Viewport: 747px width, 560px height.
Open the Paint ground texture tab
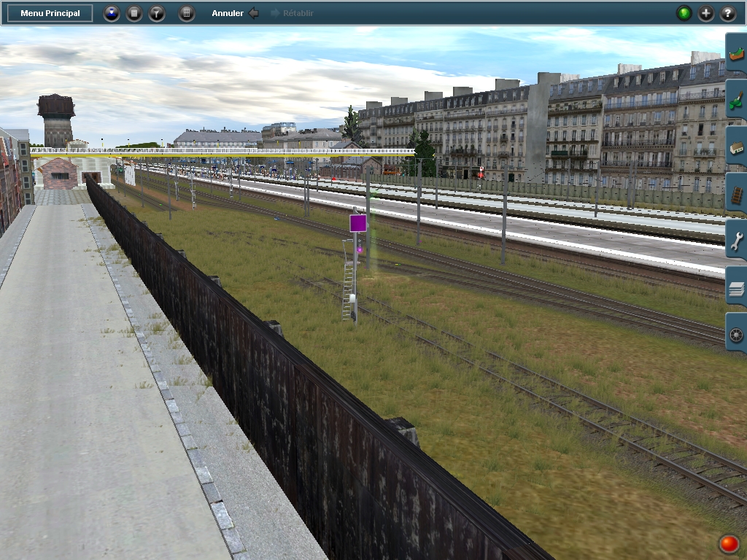[x=736, y=100]
